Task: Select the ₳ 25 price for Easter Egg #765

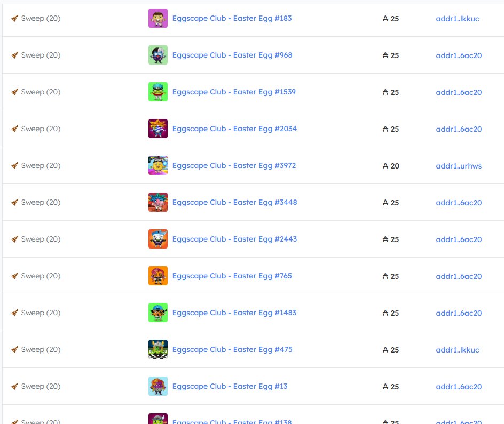Action: (x=391, y=276)
